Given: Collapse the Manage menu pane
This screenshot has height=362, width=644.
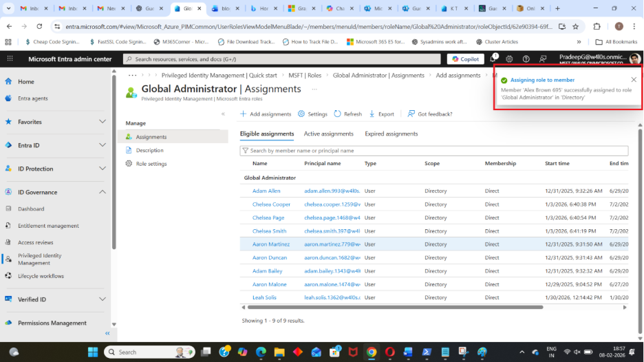Looking at the screenshot, I should click(223, 114).
